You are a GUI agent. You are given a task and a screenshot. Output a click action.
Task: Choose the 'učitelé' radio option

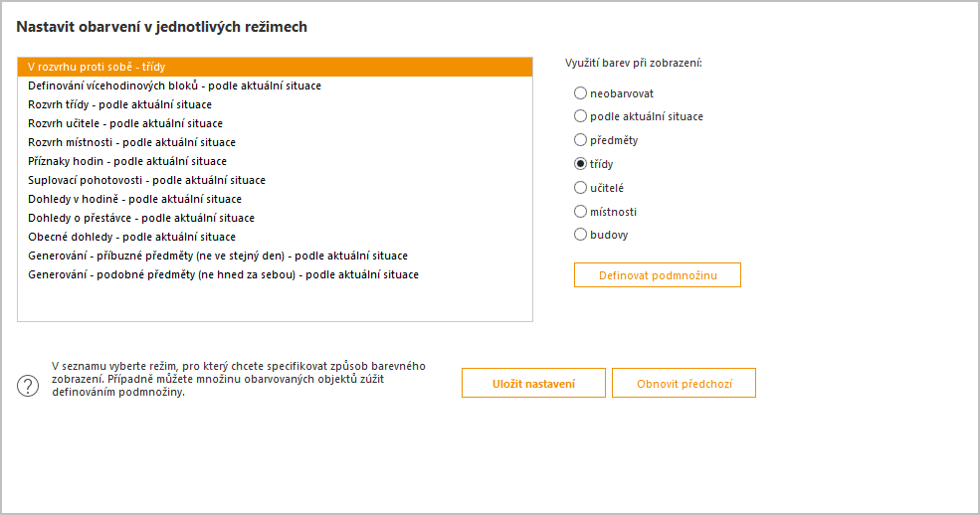[580, 187]
